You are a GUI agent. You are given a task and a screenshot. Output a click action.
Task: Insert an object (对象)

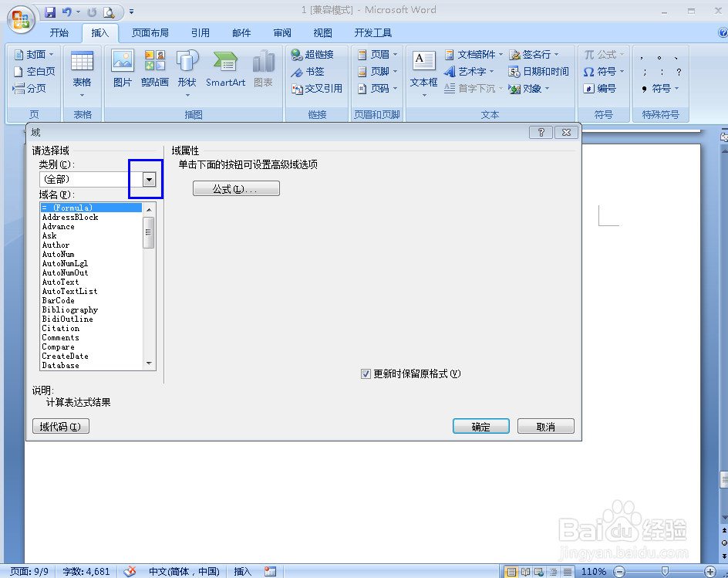pyautogui.click(x=529, y=88)
